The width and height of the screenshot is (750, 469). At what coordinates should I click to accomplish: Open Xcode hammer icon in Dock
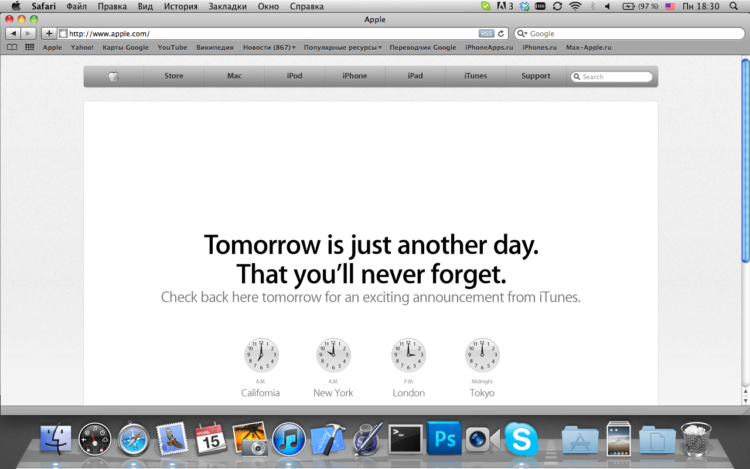pyautogui.click(x=328, y=439)
